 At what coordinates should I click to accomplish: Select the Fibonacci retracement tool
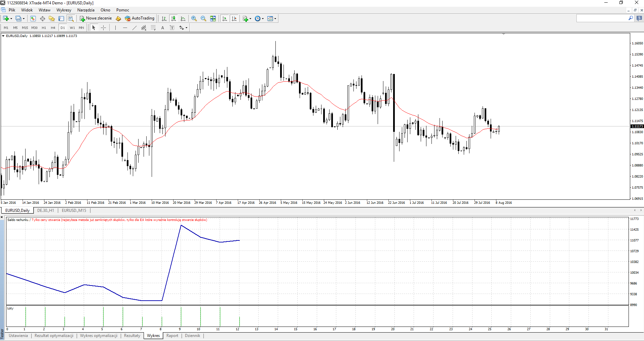coord(153,28)
